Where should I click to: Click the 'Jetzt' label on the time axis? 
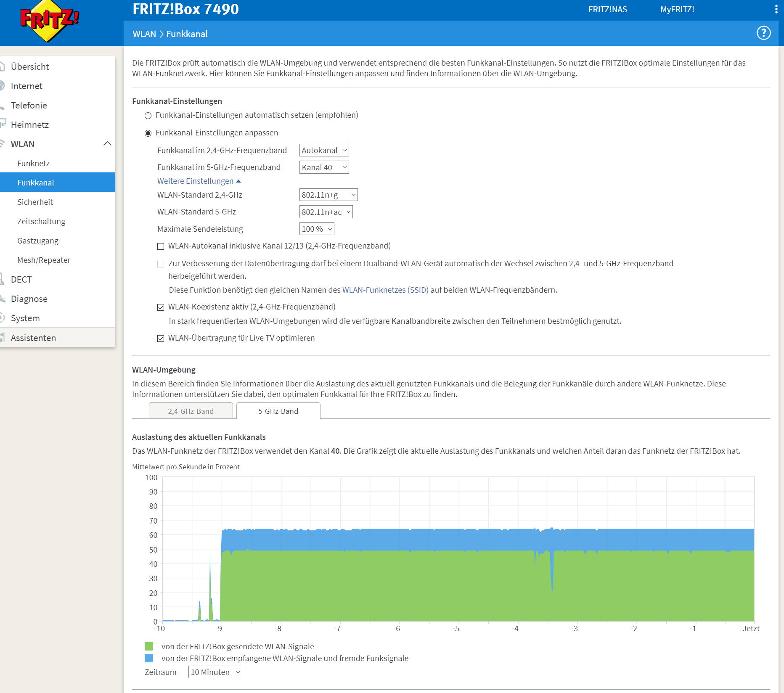(751, 628)
